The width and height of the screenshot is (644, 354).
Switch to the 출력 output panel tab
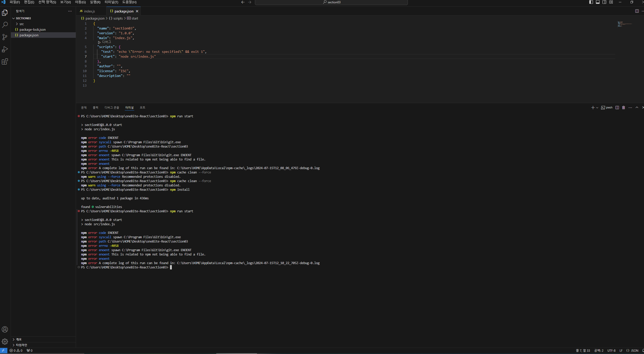click(96, 108)
